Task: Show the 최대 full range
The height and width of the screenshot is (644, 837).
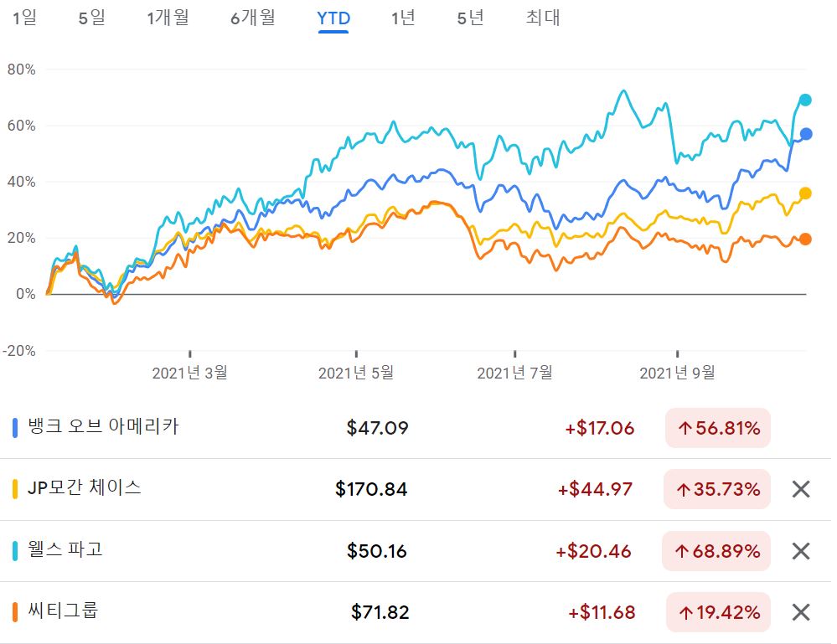Action: (543, 18)
